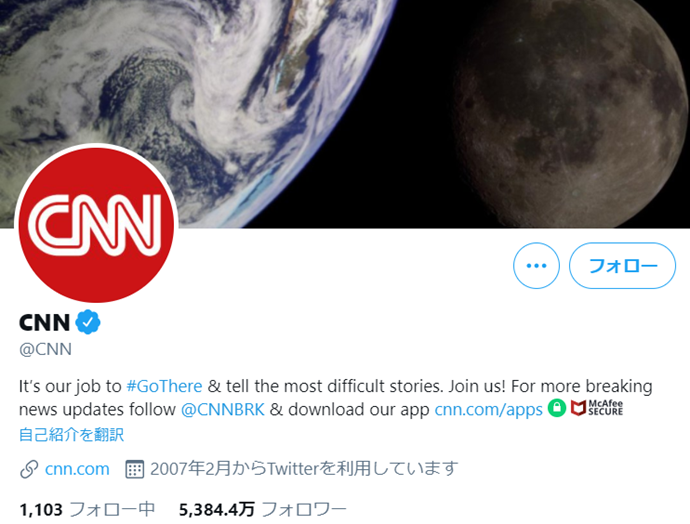The height and width of the screenshot is (524, 690).
Task: Click the calendar joined-date icon
Action: (134, 469)
